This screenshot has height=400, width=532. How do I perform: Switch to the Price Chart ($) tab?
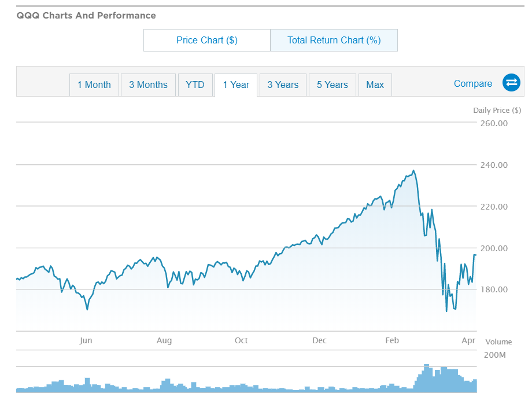pyautogui.click(x=206, y=40)
